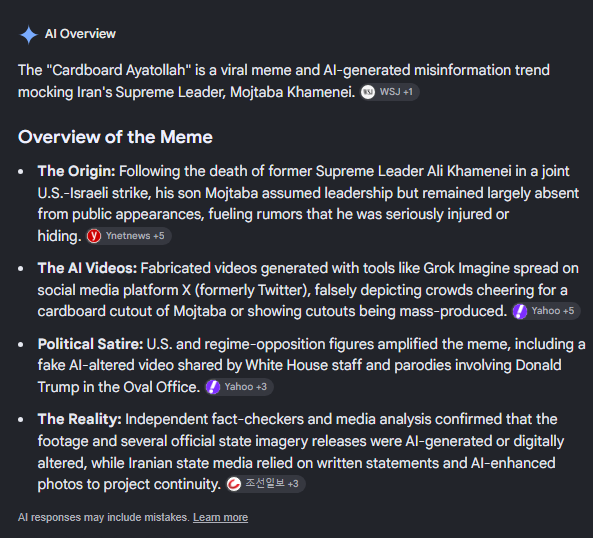
Task: Open the WSJ +1 source chip
Action: tap(389, 92)
